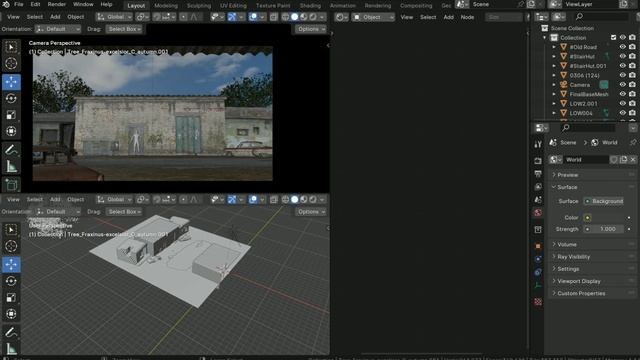Screen dimensions: 640x360
Task: Expand the Viewport Display panel
Action: pyautogui.click(x=592, y=281)
